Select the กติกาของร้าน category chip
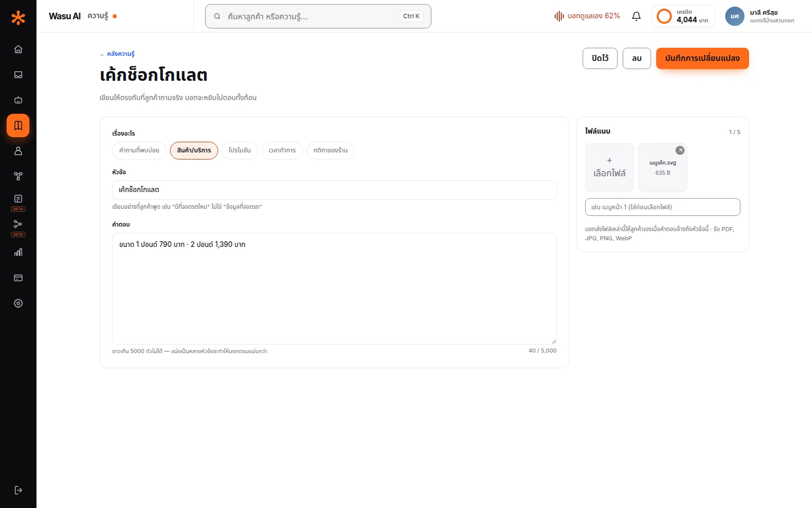The width and height of the screenshot is (812, 508). 330,150
